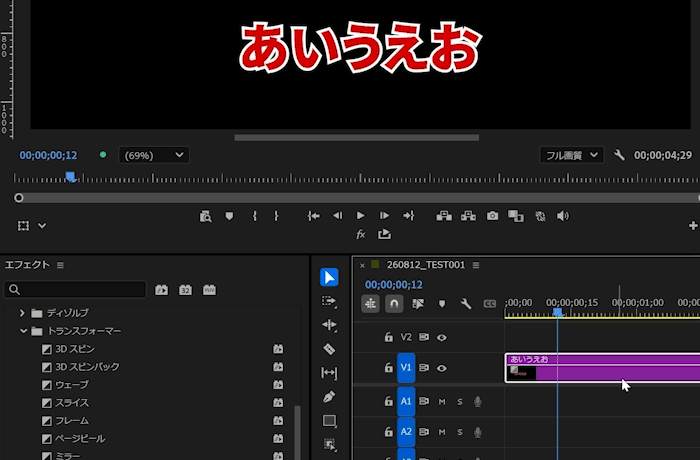Open playback resolution フル画質 dropdown
The height and width of the screenshot is (460, 700).
point(571,155)
